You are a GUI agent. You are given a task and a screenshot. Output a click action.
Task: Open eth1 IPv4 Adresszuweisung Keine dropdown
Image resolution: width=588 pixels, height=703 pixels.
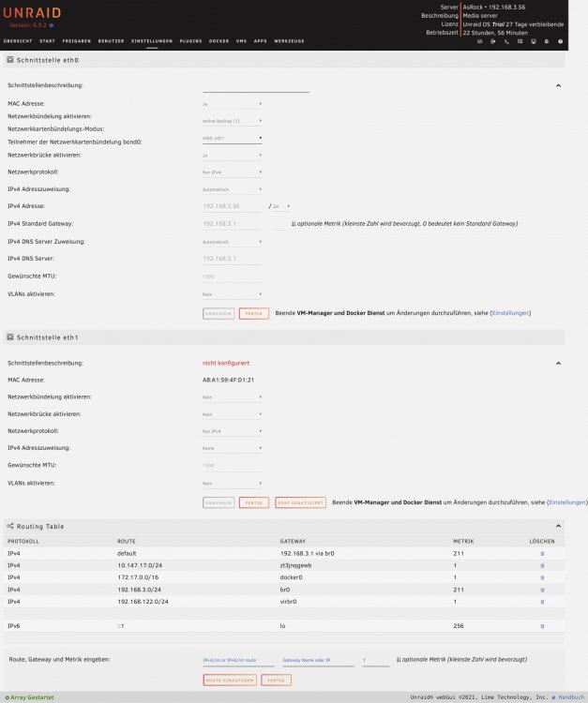click(x=232, y=448)
